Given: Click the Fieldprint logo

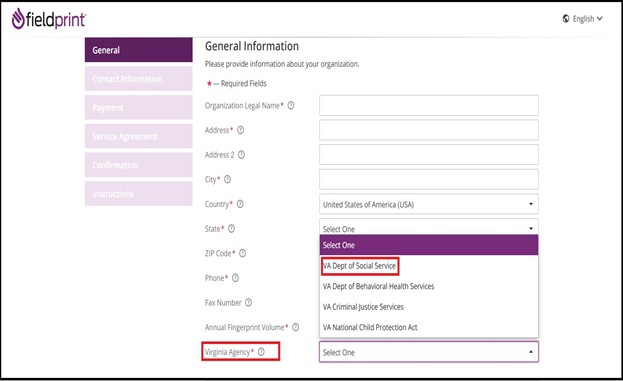Looking at the screenshot, I should tap(48, 19).
